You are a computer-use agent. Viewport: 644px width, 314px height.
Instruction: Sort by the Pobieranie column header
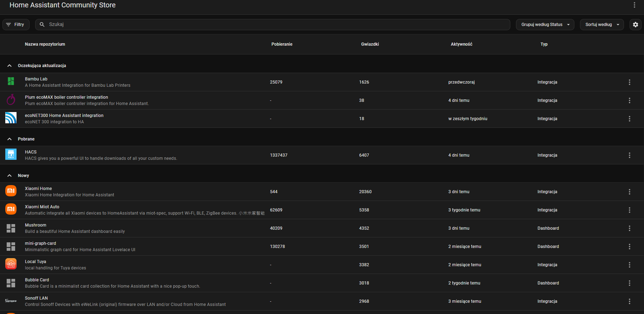point(282,44)
